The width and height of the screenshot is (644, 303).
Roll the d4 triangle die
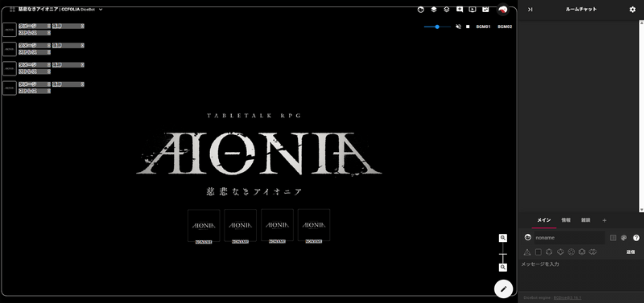coord(527,252)
